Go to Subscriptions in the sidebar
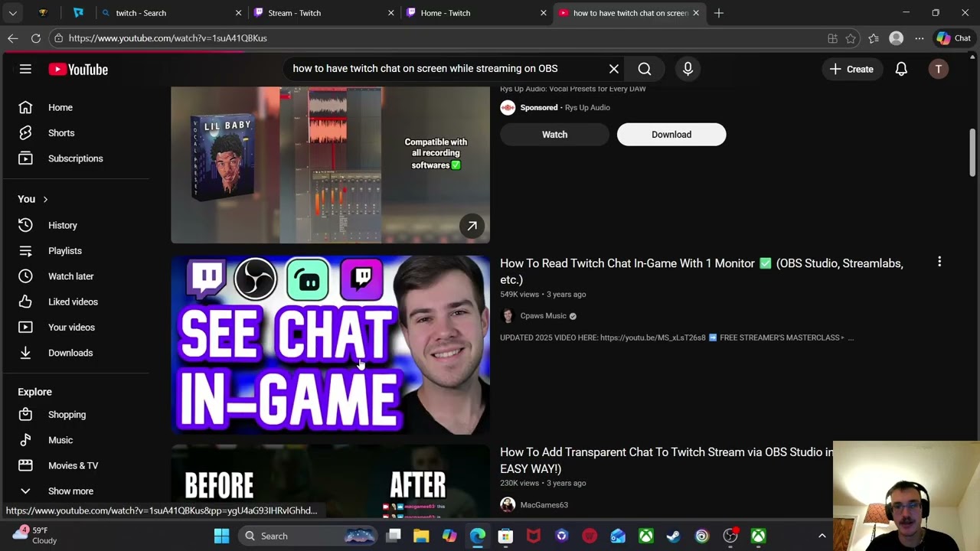Viewport: 980px width, 551px height. pyautogui.click(x=75, y=158)
